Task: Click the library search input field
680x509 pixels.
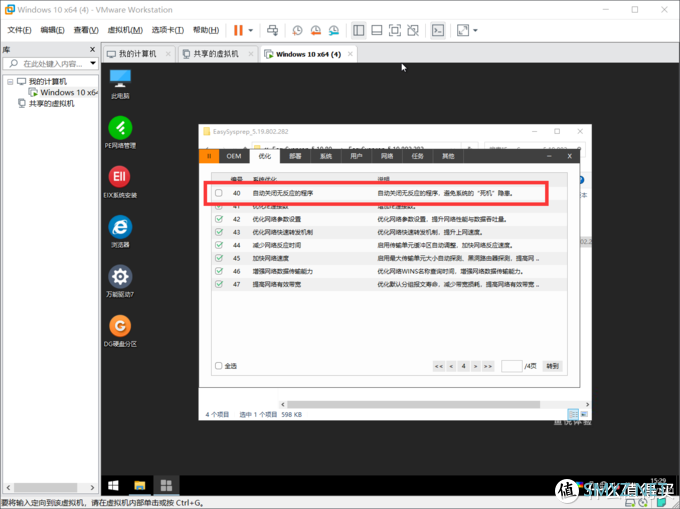Action: [50, 64]
